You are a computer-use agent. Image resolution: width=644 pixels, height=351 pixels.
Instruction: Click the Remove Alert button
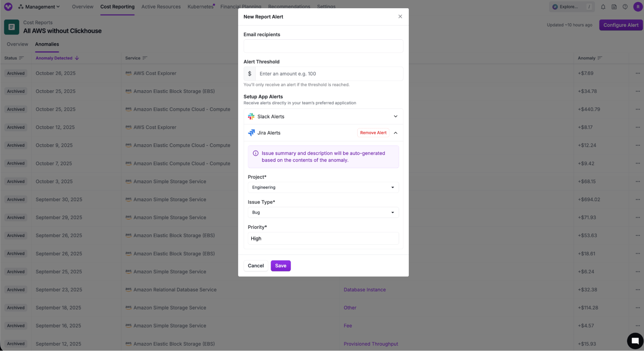pos(373,133)
